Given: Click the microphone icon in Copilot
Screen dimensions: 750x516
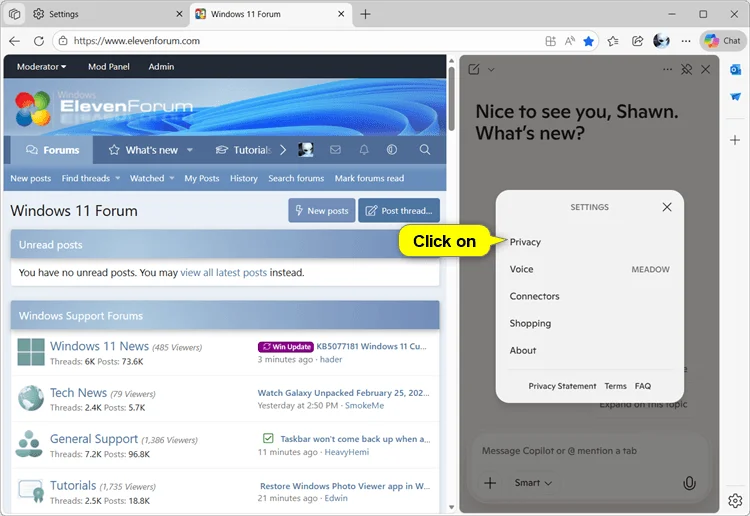Looking at the screenshot, I should point(689,483).
